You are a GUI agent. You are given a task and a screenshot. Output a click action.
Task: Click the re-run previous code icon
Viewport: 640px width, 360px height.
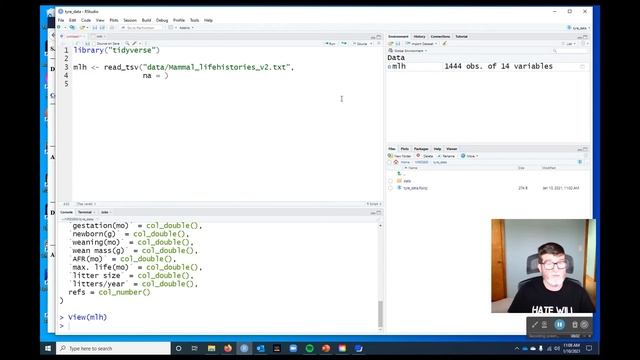pyautogui.click(x=344, y=43)
